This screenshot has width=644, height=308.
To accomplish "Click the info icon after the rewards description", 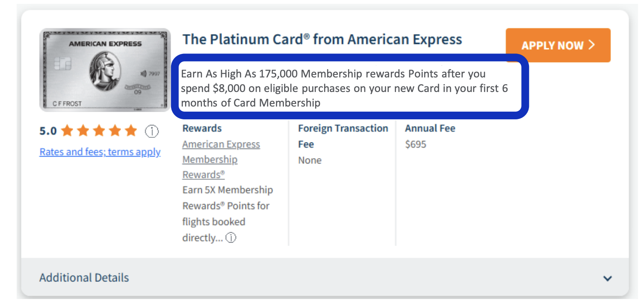I will point(230,237).
